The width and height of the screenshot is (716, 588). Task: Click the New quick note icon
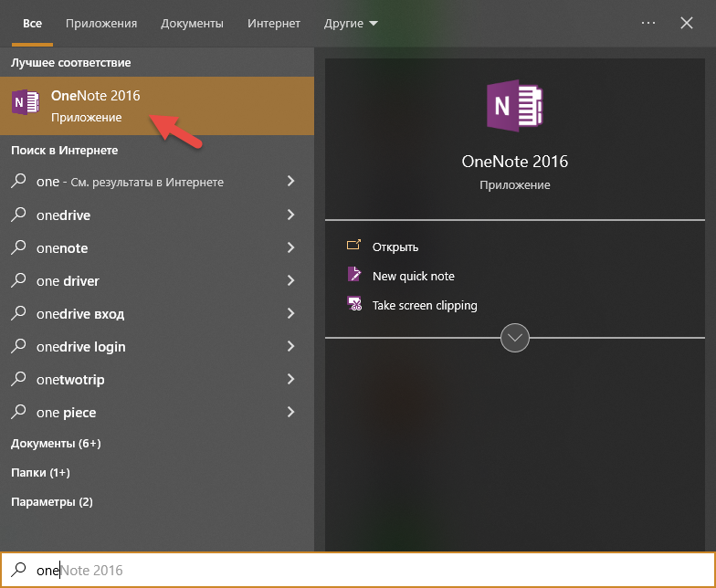tap(354, 274)
